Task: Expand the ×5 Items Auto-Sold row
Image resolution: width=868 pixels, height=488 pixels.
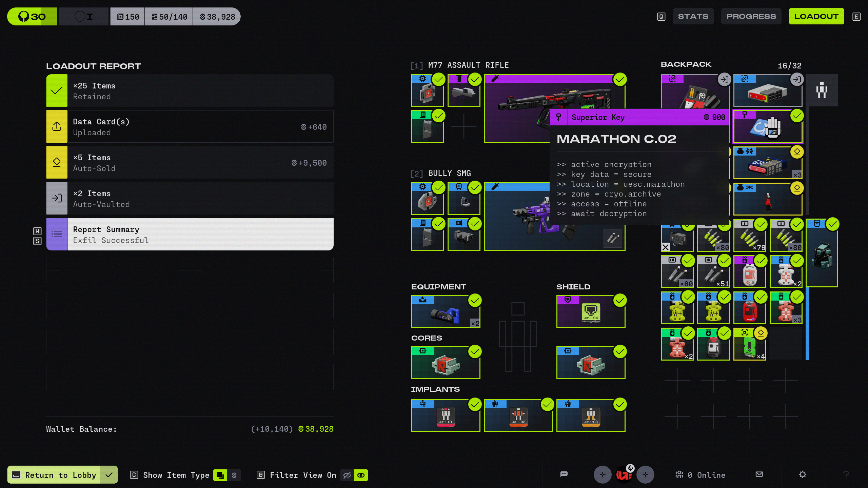Action: tap(190, 163)
